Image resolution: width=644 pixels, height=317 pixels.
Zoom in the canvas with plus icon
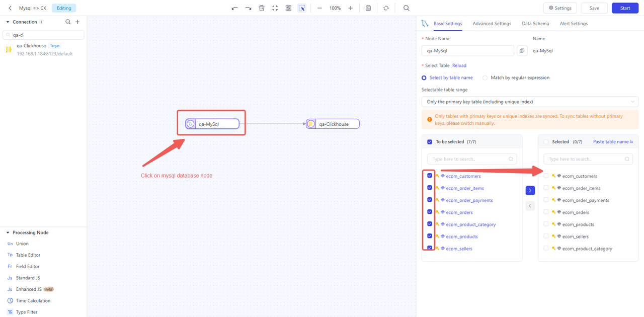(351, 8)
